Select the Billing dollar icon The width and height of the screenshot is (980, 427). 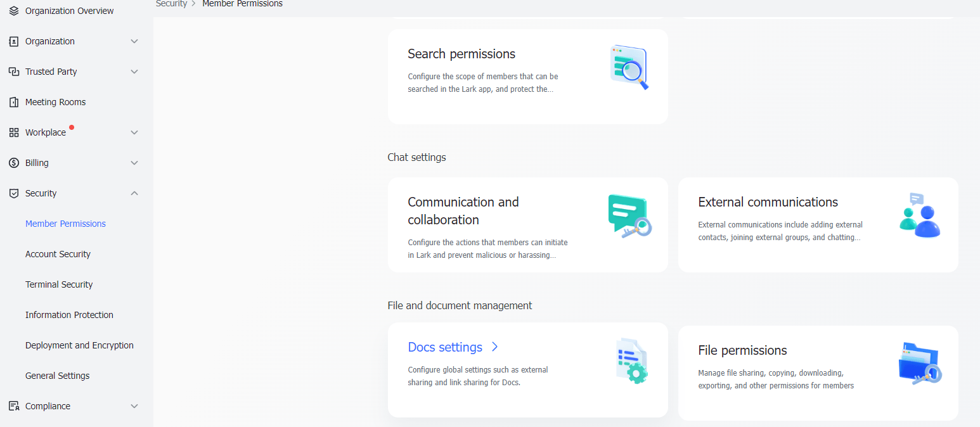[x=14, y=162]
